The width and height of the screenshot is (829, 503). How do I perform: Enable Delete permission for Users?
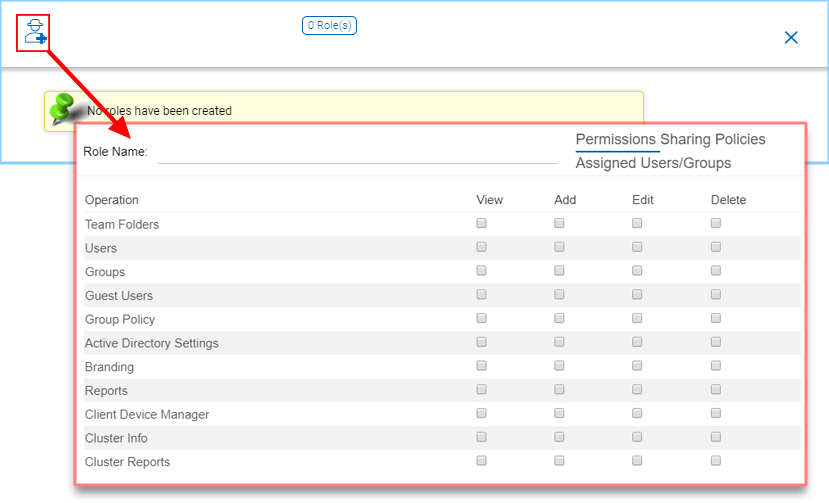coord(716,247)
